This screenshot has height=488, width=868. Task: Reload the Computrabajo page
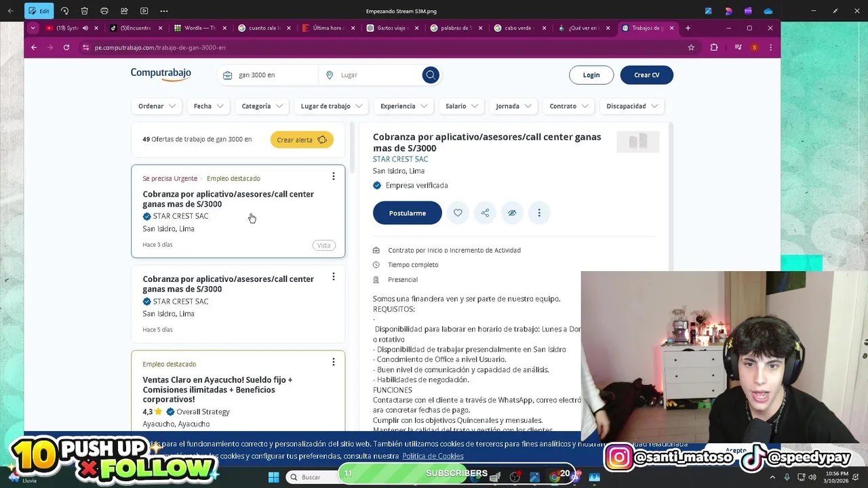pyautogui.click(x=66, y=47)
